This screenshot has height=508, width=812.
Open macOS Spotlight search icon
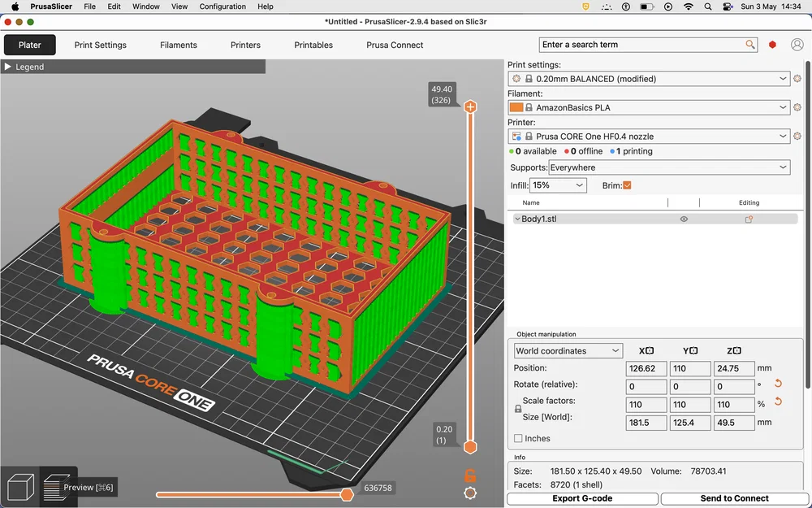coord(708,7)
